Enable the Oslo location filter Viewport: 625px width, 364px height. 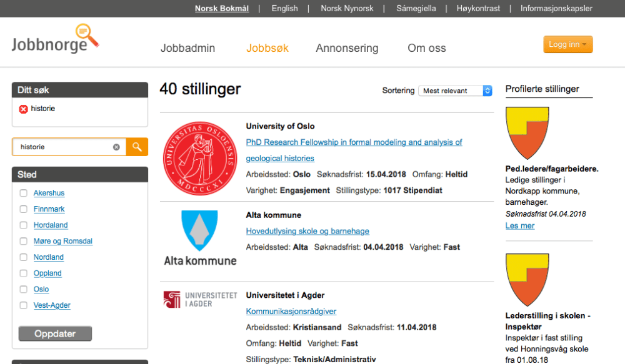pyautogui.click(x=23, y=289)
